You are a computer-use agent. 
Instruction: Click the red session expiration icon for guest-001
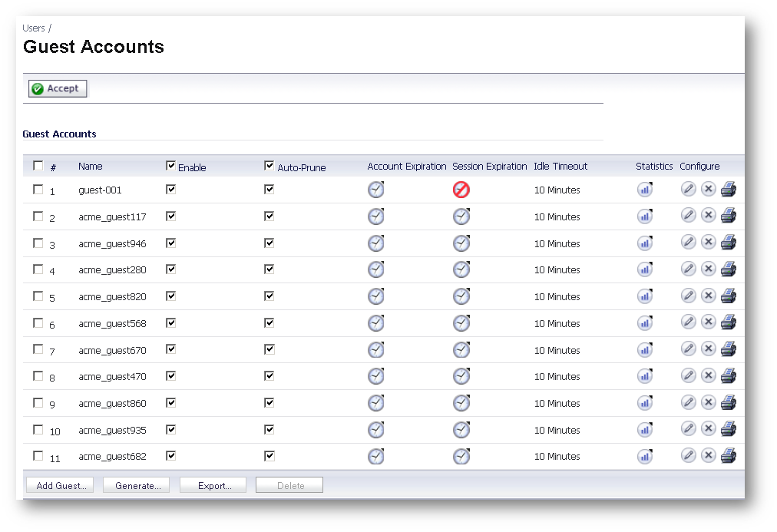click(x=461, y=190)
